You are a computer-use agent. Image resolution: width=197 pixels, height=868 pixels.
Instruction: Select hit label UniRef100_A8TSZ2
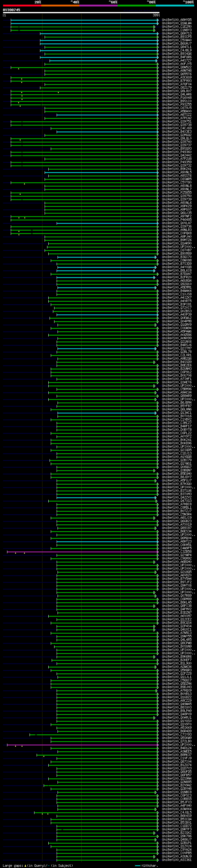pyautogui.click(x=176, y=115)
